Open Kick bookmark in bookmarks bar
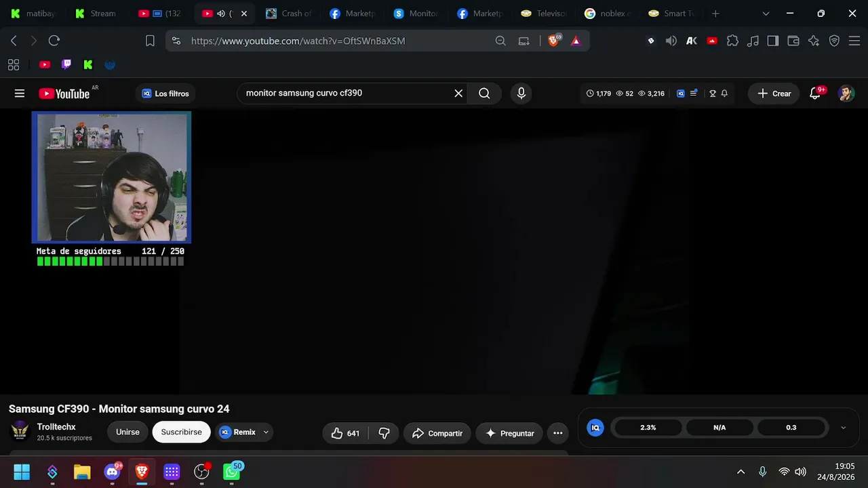868x488 pixels. pos(88,64)
